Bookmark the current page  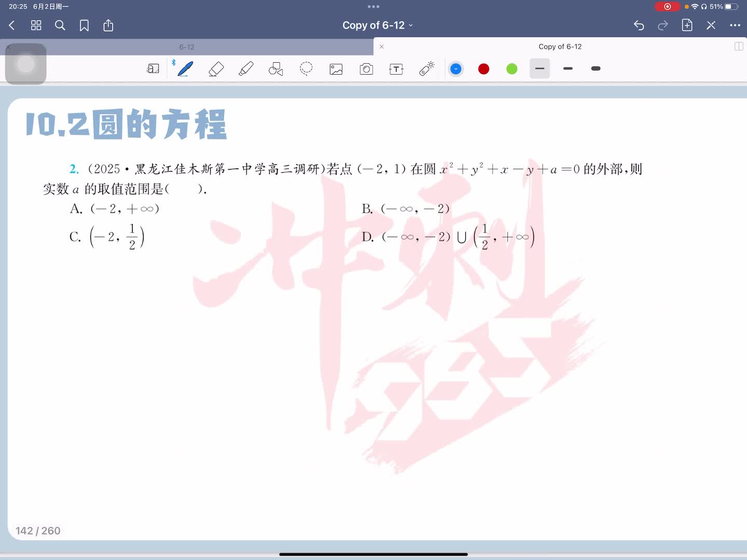pyautogui.click(x=84, y=25)
